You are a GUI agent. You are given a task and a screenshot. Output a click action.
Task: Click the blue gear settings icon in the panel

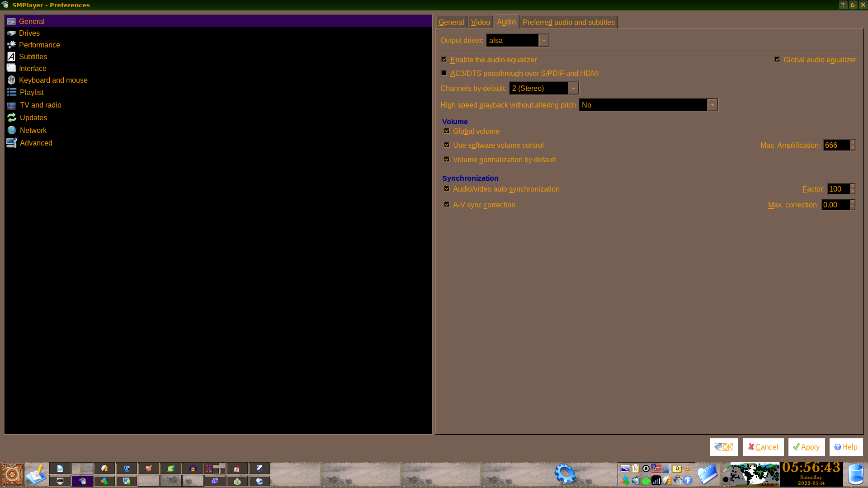[x=565, y=474]
